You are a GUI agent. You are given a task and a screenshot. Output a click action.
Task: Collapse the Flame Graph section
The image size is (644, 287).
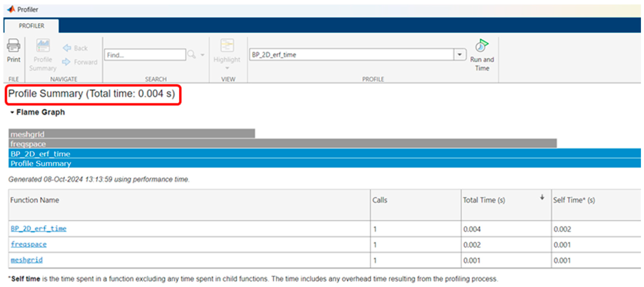[x=12, y=112]
